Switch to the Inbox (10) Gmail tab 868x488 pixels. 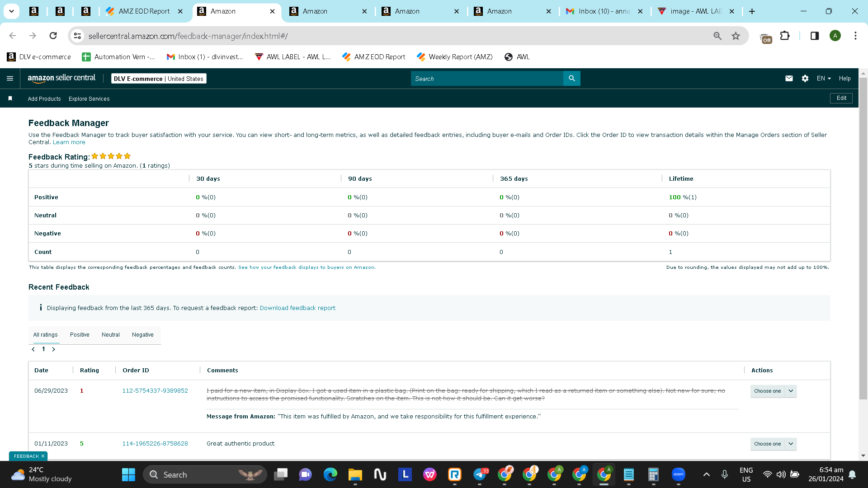[x=604, y=11]
